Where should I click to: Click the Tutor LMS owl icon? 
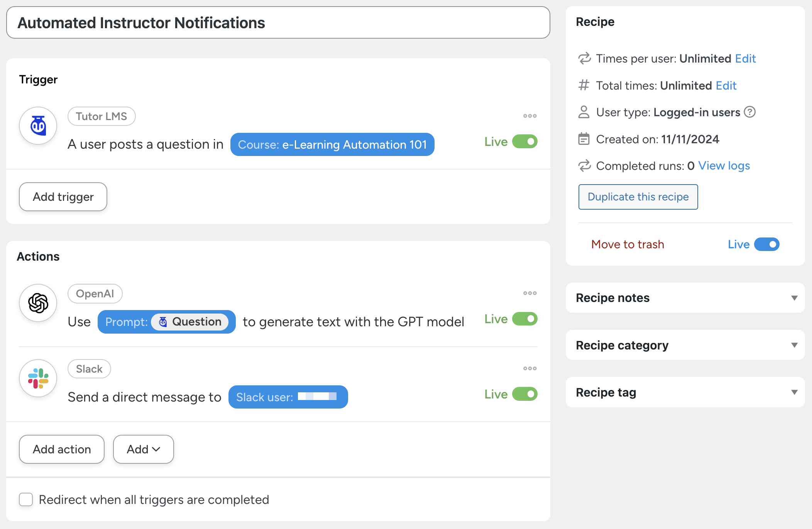point(38,125)
